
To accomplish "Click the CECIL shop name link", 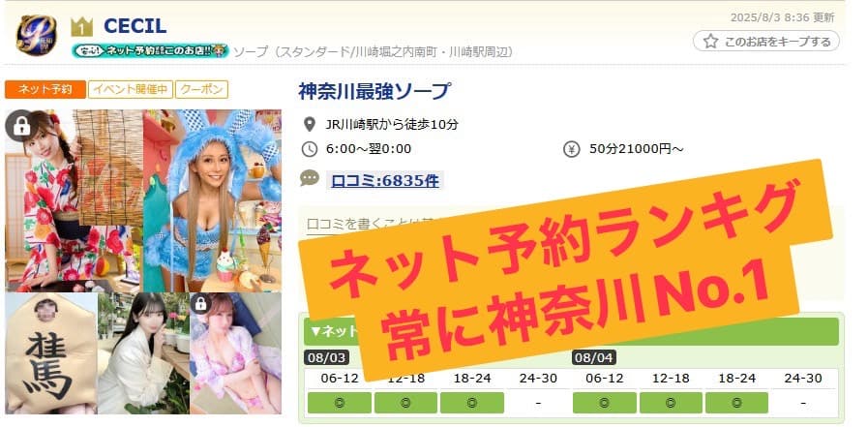I will tap(135, 26).
